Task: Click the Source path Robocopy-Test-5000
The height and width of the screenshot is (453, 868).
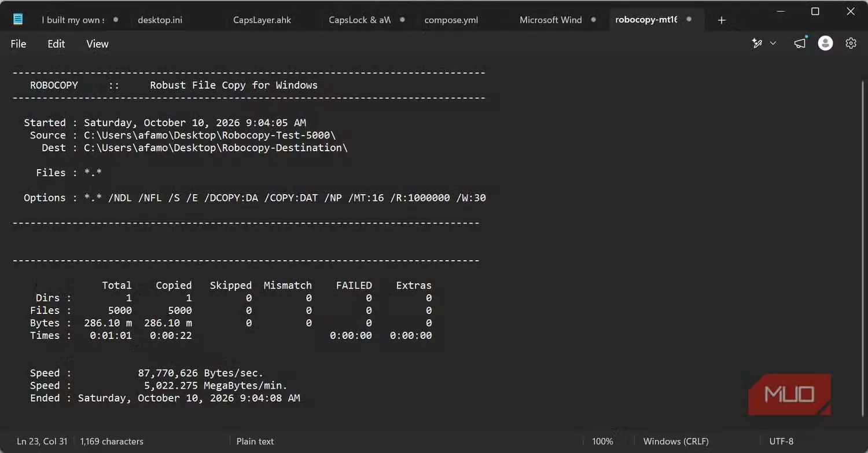Action: pos(210,136)
